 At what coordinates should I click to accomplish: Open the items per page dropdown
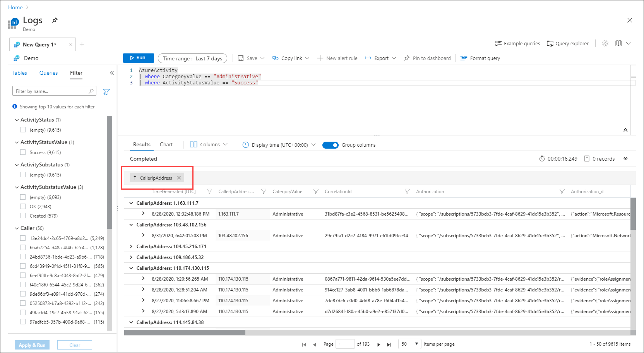[x=410, y=344]
